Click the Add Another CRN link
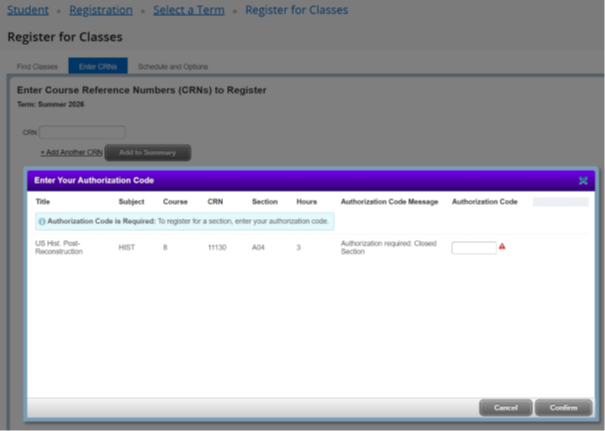Image resolution: width=605 pixels, height=431 pixels. [72, 152]
